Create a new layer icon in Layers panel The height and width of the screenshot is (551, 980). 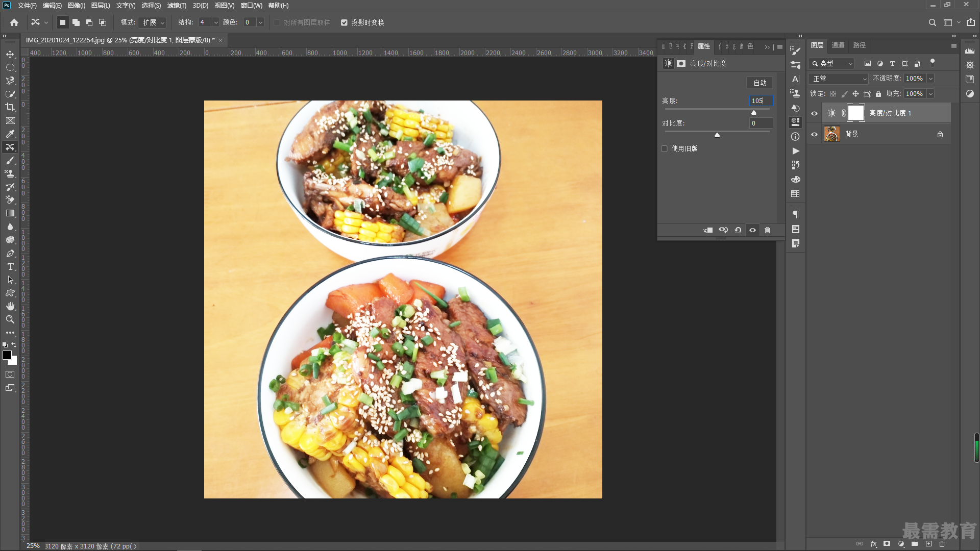[x=928, y=544]
